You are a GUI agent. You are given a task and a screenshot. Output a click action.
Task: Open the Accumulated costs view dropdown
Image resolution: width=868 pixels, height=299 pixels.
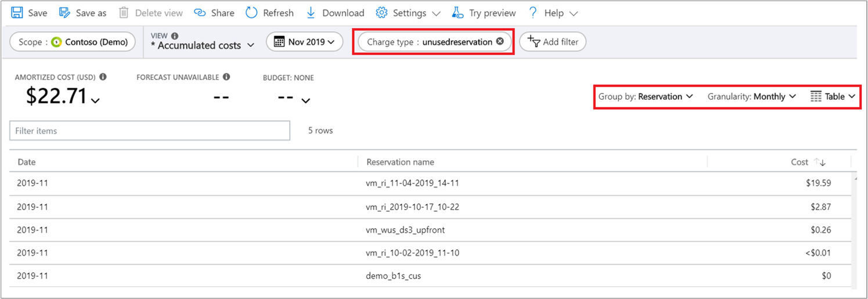202,45
